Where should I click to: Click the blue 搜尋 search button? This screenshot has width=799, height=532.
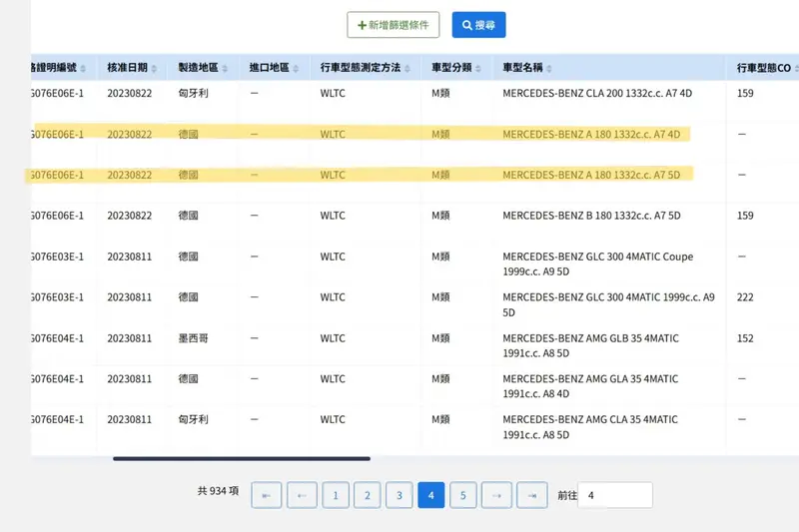[478, 25]
